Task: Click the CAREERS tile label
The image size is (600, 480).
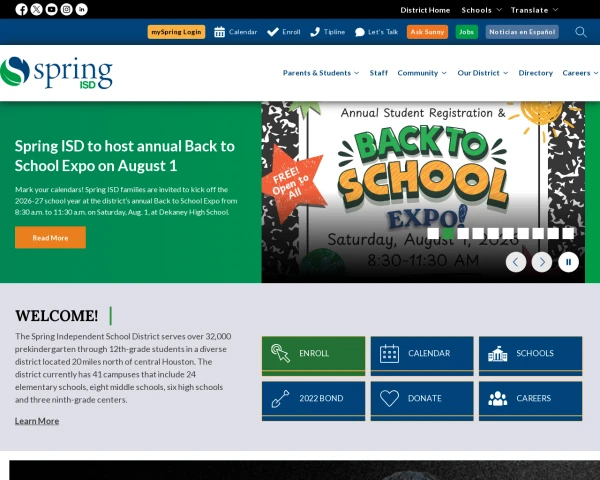Action: coord(533,398)
